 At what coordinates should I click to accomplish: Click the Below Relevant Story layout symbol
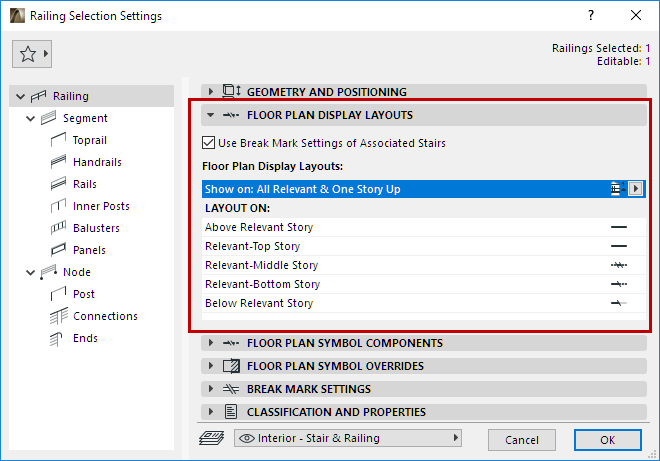[618, 303]
